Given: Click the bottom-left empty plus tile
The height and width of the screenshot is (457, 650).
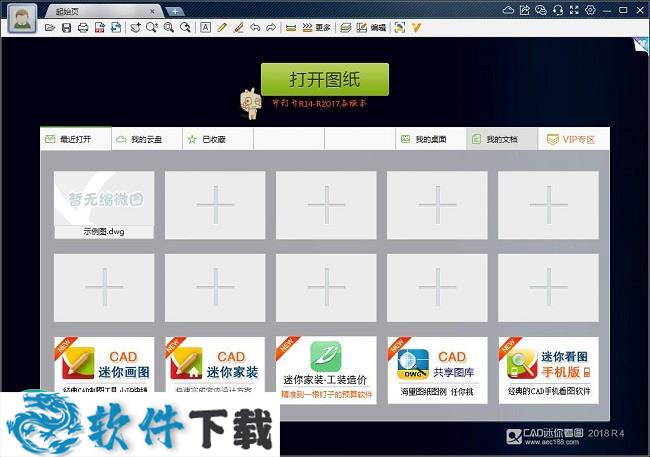Looking at the screenshot, I should point(104,287).
